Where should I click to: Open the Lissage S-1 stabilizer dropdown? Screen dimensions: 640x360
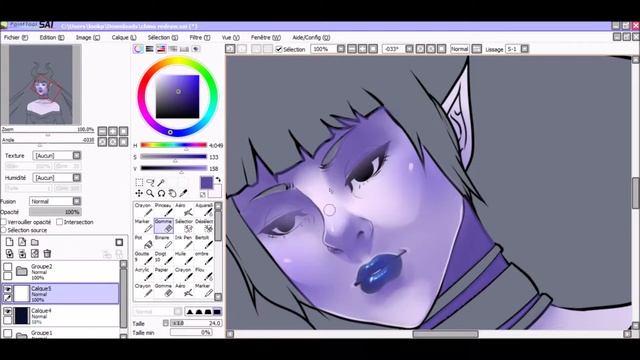[524, 49]
